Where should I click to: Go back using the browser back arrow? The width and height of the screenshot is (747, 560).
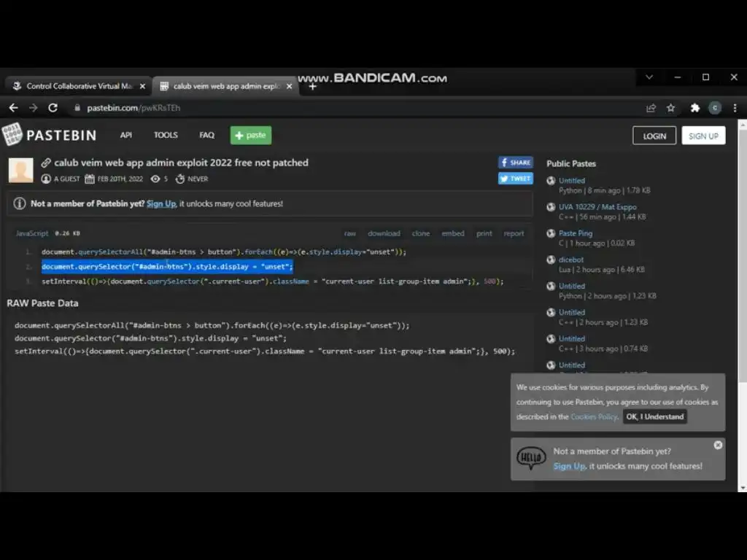[x=13, y=108]
